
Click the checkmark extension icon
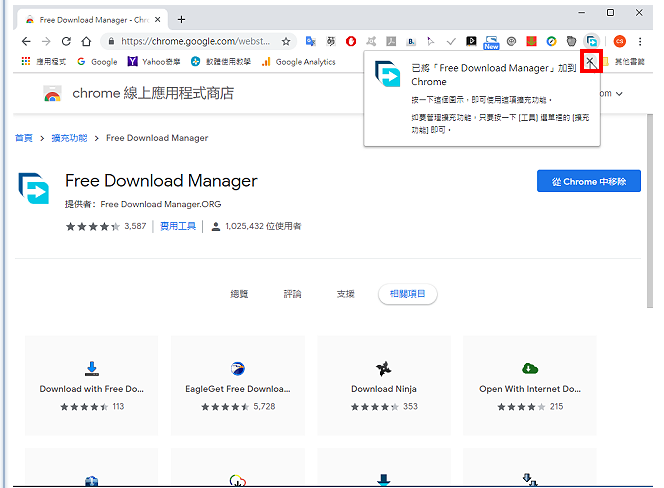pyautogui.click(x=451, y=41)
